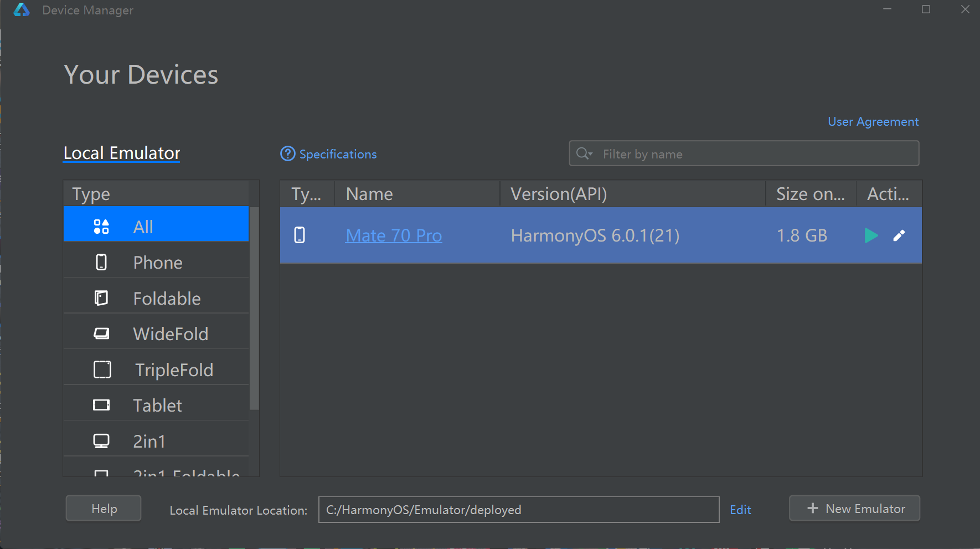The width and height of the screenshot is (980, 549).
Task: Minimize the Device Manager window
Action: 887,9
